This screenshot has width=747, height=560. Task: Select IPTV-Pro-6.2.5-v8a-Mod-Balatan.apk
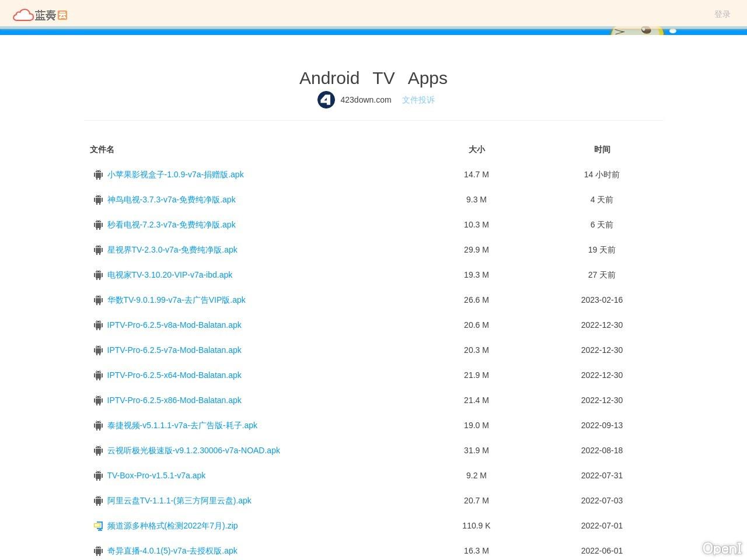coord(174,325)
